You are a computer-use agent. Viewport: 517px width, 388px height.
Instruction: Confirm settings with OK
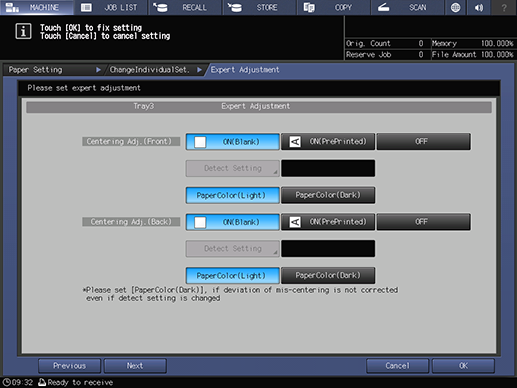463,366
